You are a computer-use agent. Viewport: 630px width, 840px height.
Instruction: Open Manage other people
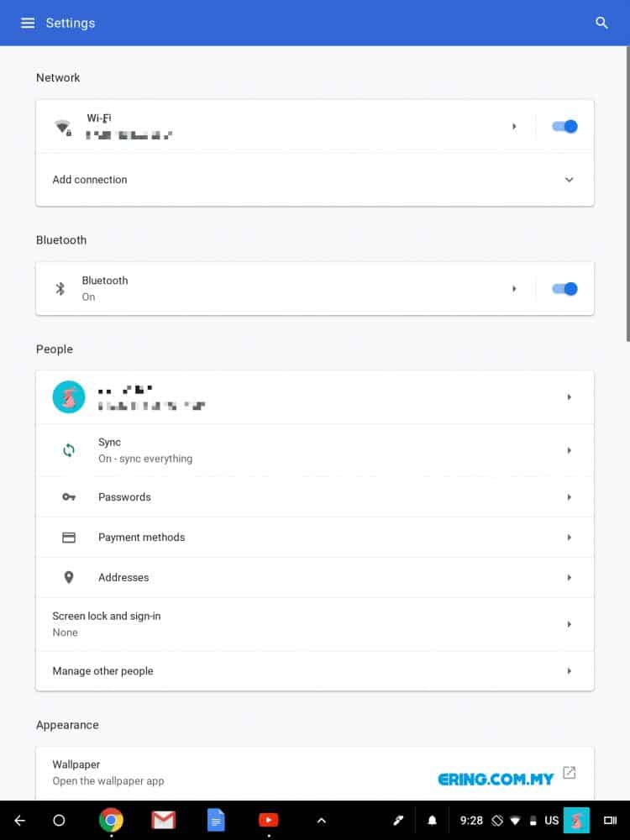pyautogui.click(x=315, y=670)
